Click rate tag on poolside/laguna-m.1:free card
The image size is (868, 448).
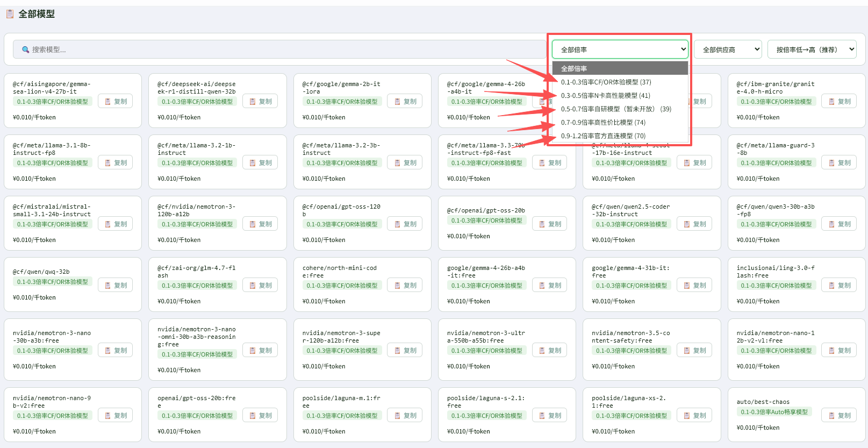tap(342, 416)
